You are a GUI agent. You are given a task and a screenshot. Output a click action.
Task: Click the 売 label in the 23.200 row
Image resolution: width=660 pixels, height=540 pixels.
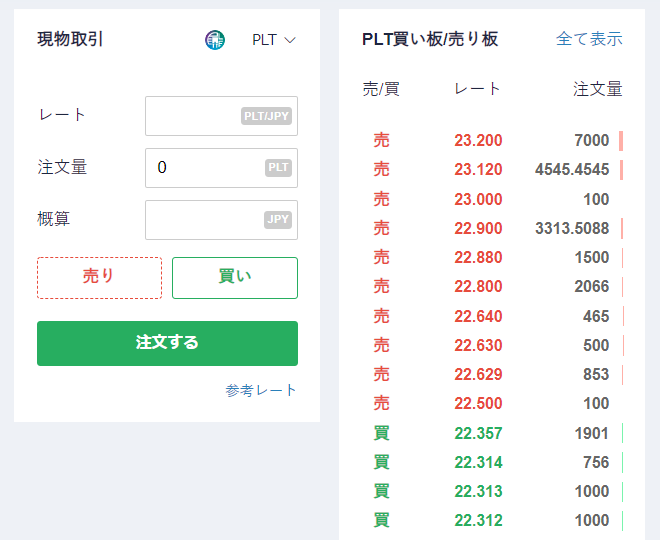(381, 141)
